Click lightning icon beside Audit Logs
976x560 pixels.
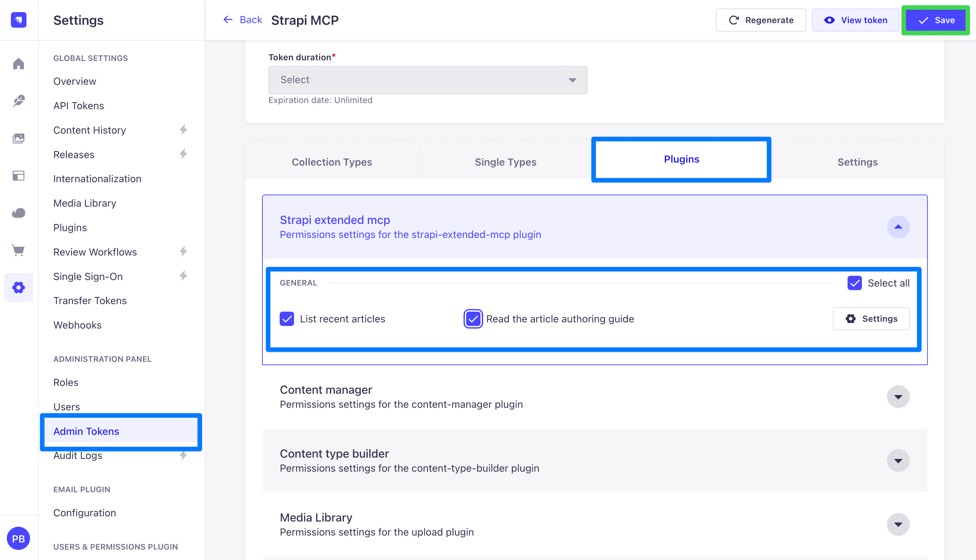tap(184, 455)
